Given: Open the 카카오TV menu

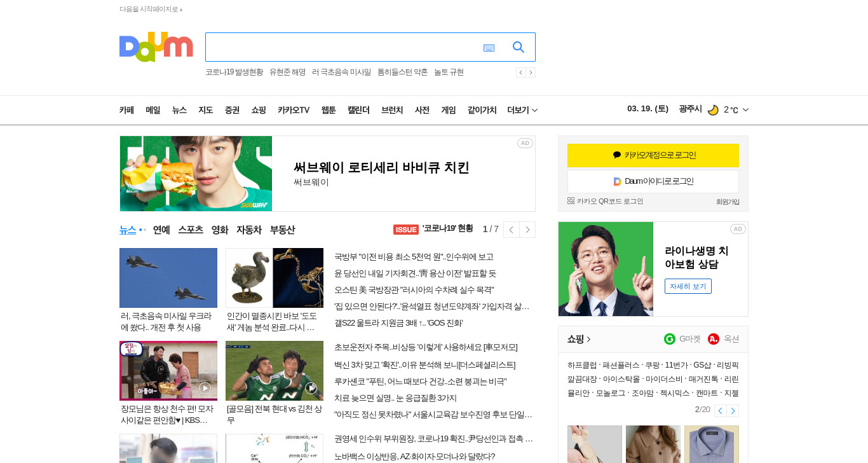Looking at the screenshot, I should click(294, 110).
